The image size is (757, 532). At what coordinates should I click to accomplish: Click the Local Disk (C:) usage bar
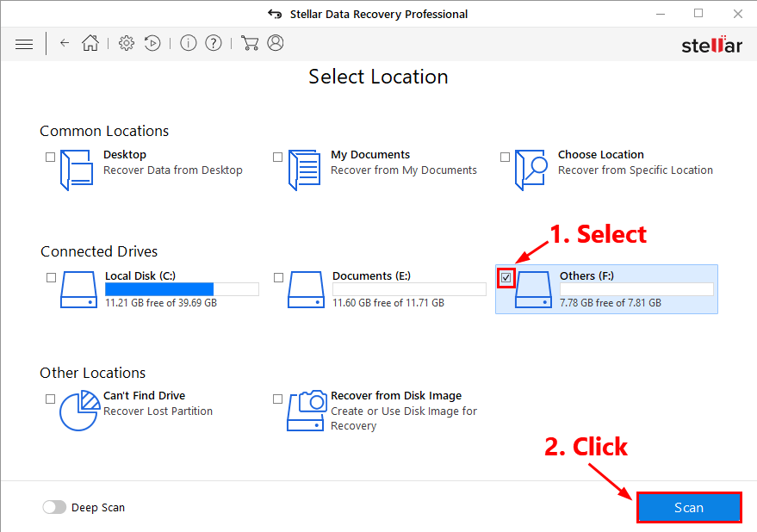point(182,289)
